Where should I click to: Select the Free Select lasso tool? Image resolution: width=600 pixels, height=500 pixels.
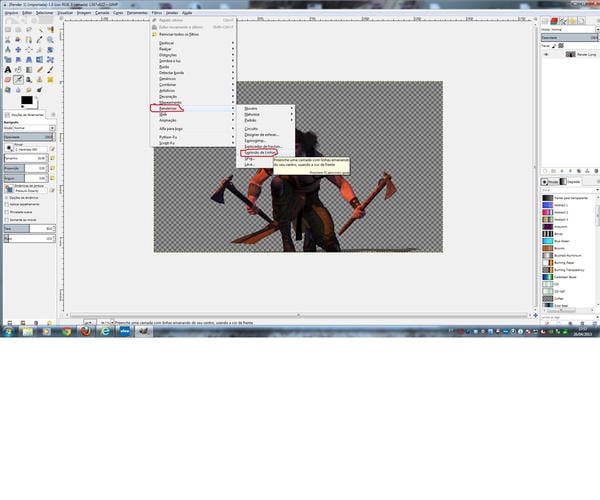29,29
